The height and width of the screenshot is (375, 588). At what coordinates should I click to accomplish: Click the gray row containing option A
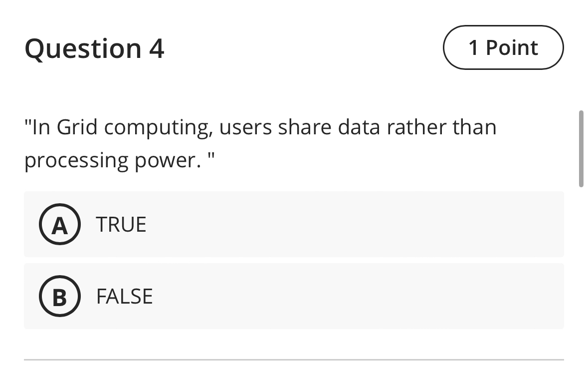pyautogui.click(x=294, y=224)
